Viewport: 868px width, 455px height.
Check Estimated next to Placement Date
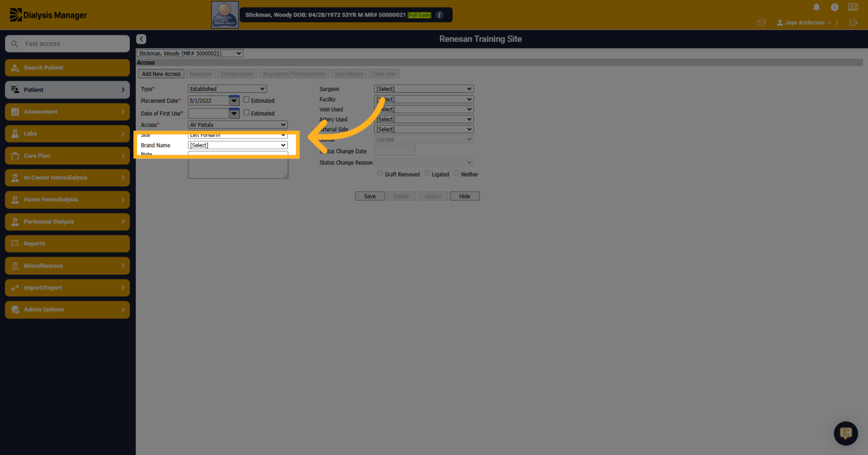[x=246, y=100]
